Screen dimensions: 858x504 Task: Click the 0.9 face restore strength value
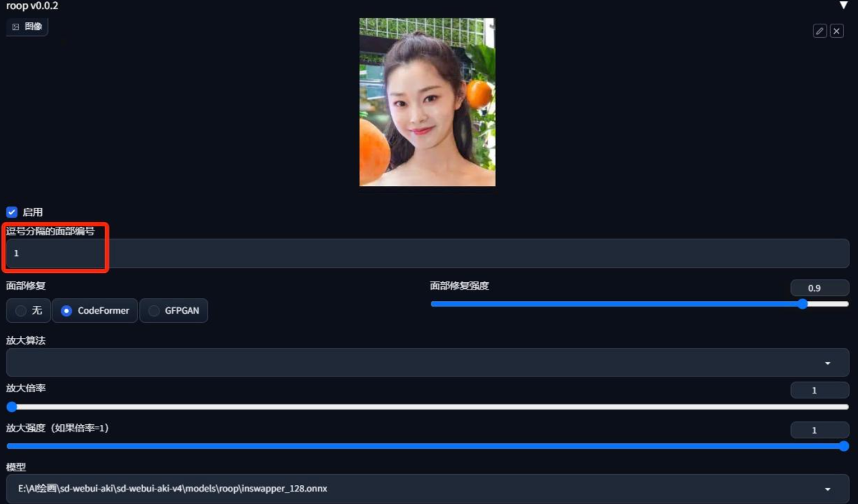click(819, 288)
